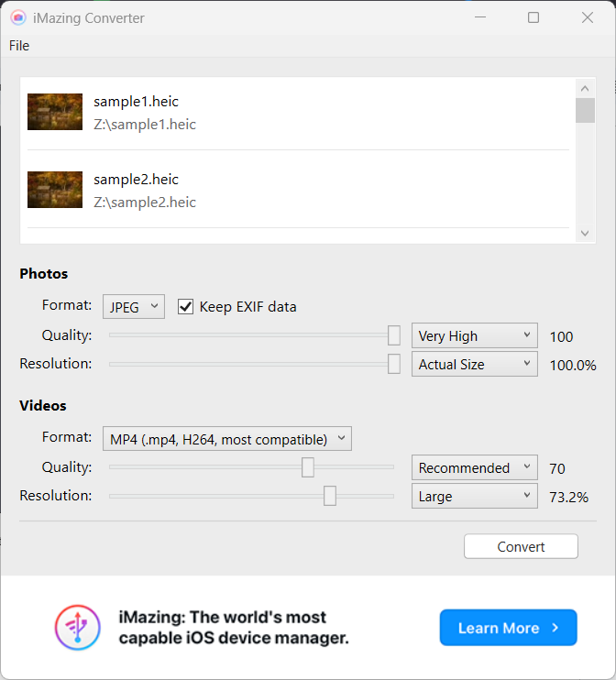Uncheck the Keep EXIF data checkbox
Viewport: 616px width, 680px height.
(185, 307)
